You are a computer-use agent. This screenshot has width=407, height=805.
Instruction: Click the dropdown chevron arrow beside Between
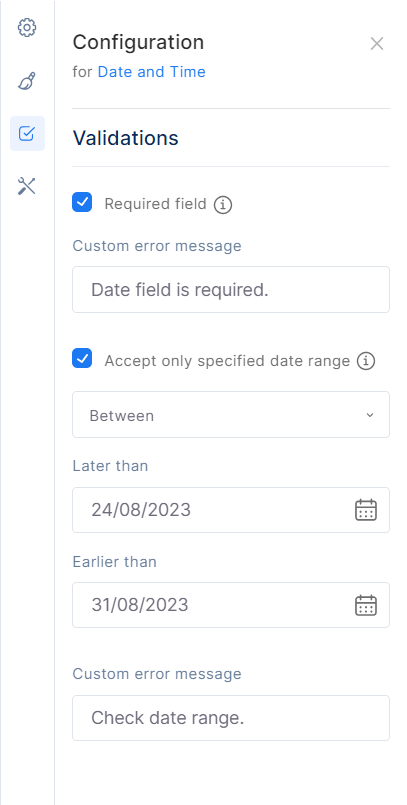click(x=370, y=415)
